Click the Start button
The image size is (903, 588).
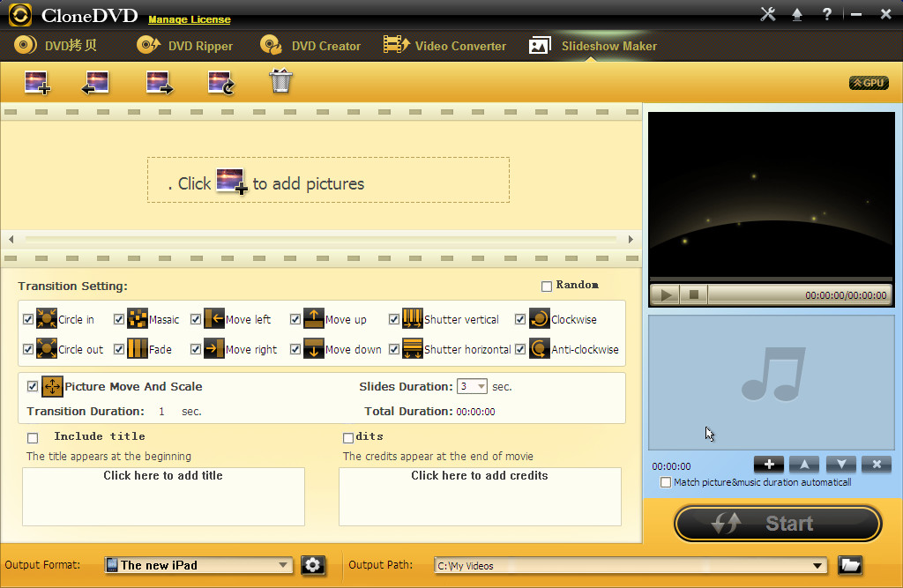click(778, 524)
